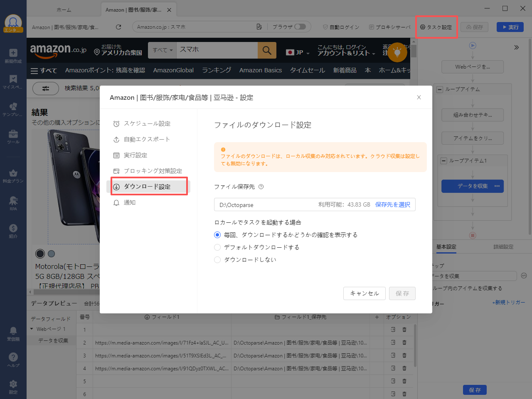
Task: Choose the ダウンロードしない radio option
Action: tap(217, 259)
